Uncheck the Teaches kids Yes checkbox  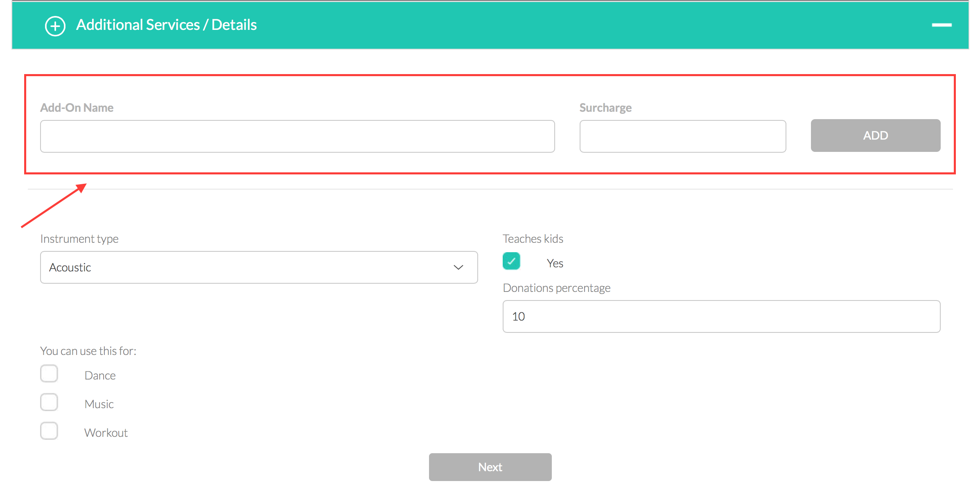point(512,261)
